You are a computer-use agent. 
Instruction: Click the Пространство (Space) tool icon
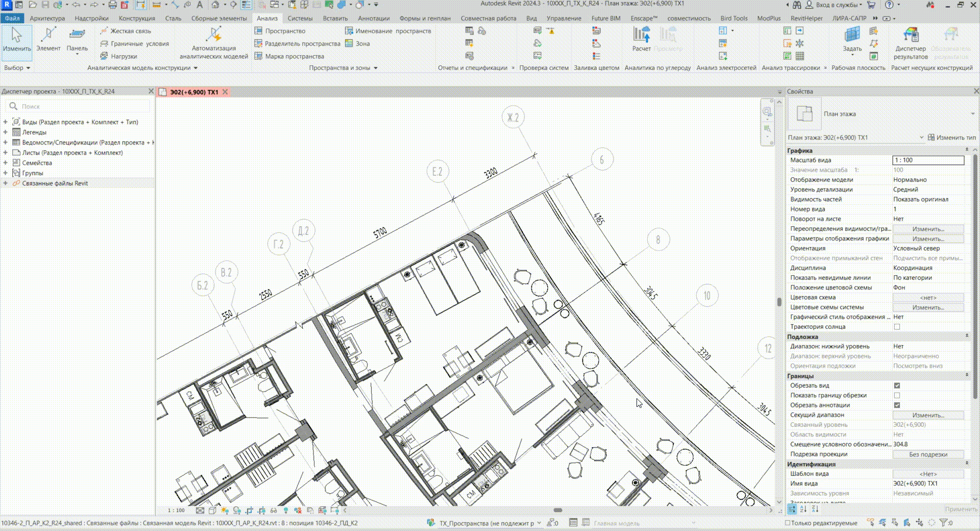coord(259,31)
